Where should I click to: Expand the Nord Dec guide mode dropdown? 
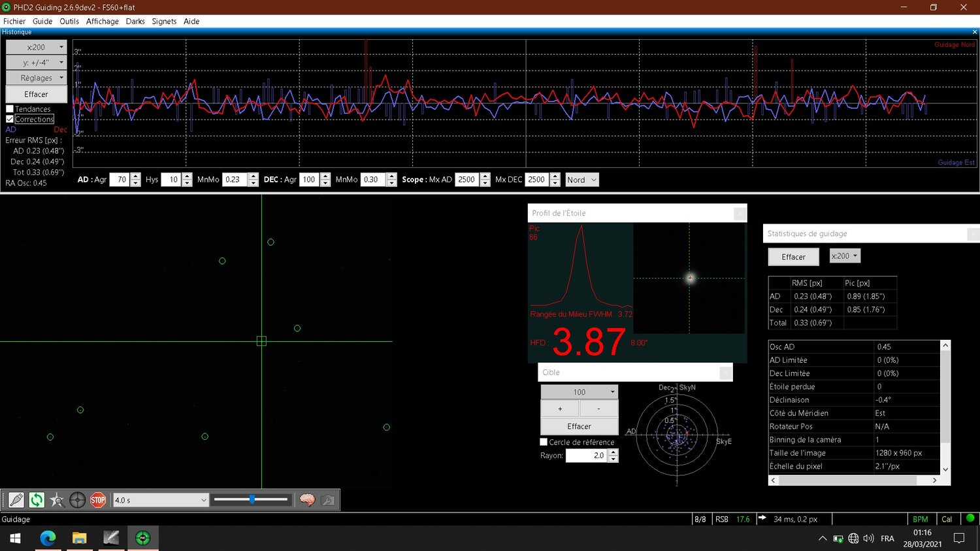click(x=581, y=180)
